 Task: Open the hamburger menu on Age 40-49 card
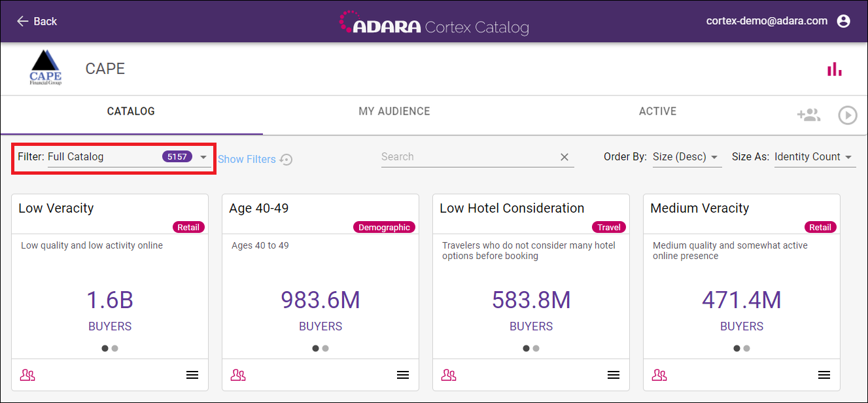(x=403, y=375)
